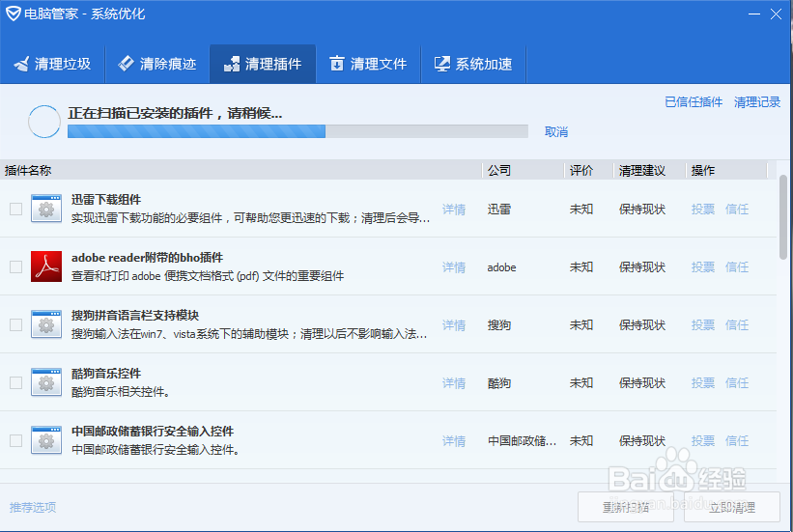Click 投票 for adobe reader plugin
793x532 pixels.
point(703,267)
